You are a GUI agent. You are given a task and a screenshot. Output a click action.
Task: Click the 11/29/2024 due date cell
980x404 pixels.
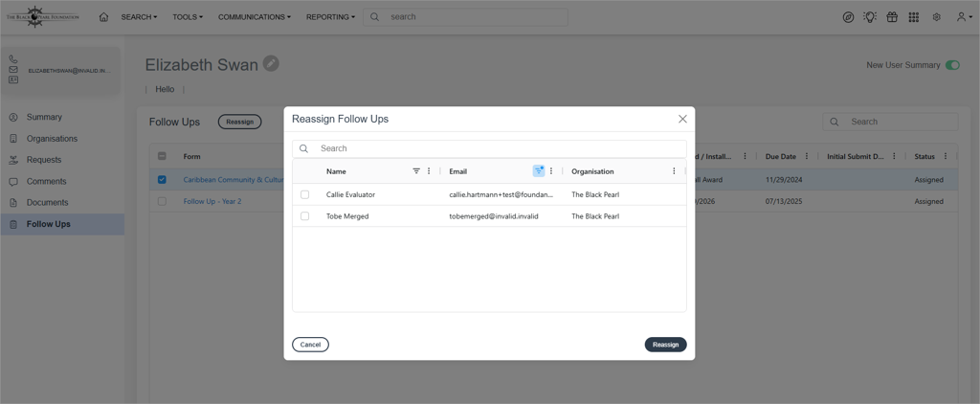[x=784, y=179]
